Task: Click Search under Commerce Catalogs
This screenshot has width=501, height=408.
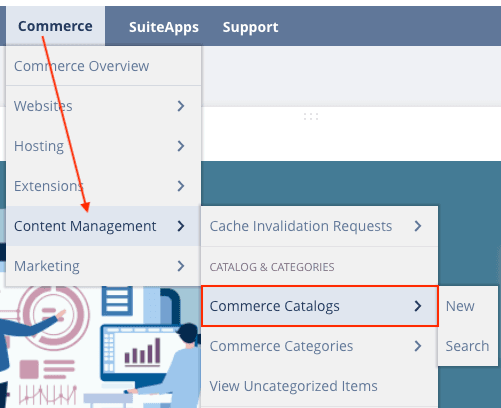Action: [468, 346]
